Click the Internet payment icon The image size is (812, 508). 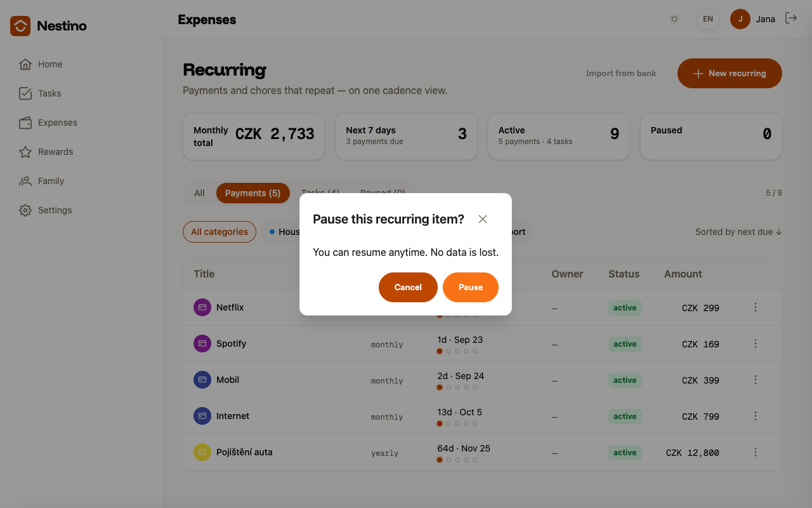(202, 416)
